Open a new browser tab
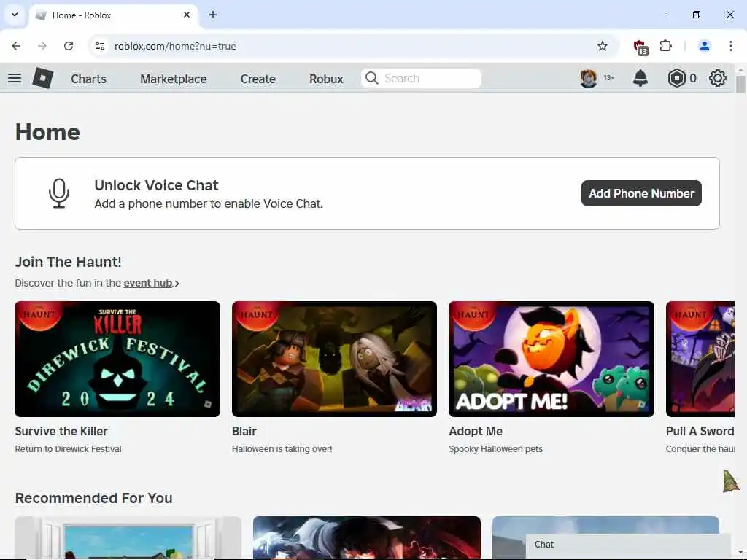The height and width of the screenshot is (560, 747). pos(213,15)
